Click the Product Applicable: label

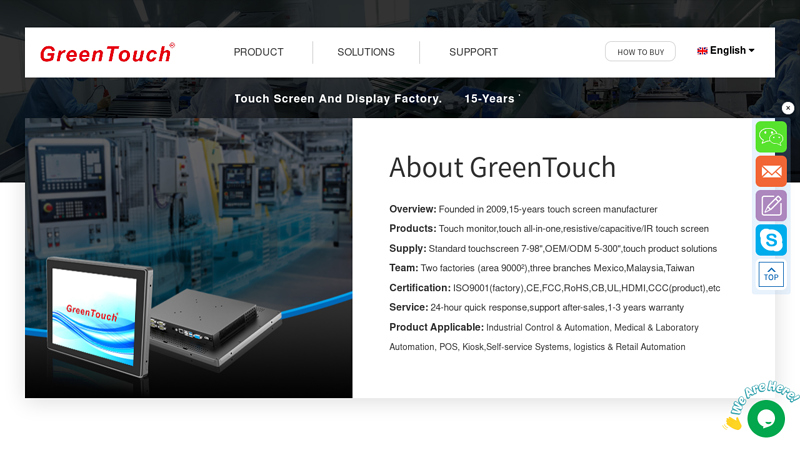436,327
